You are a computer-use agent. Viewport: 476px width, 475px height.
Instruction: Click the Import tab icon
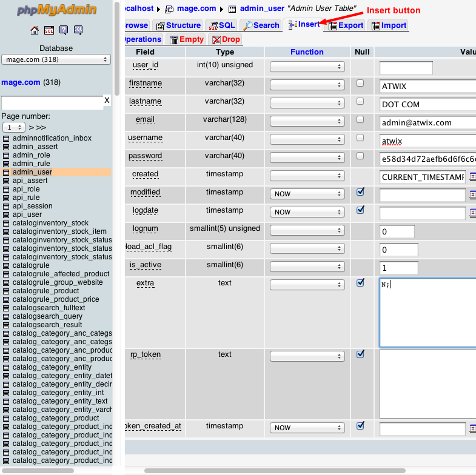(x=376, y=26)
